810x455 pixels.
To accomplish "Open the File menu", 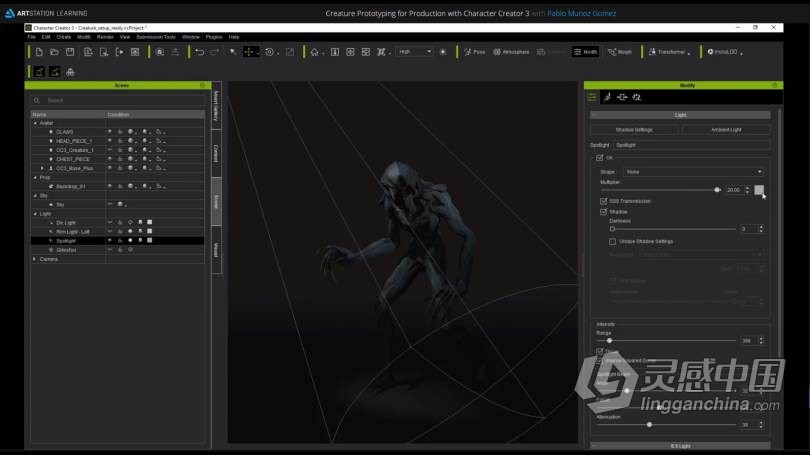I will click(x=32, y=37).
